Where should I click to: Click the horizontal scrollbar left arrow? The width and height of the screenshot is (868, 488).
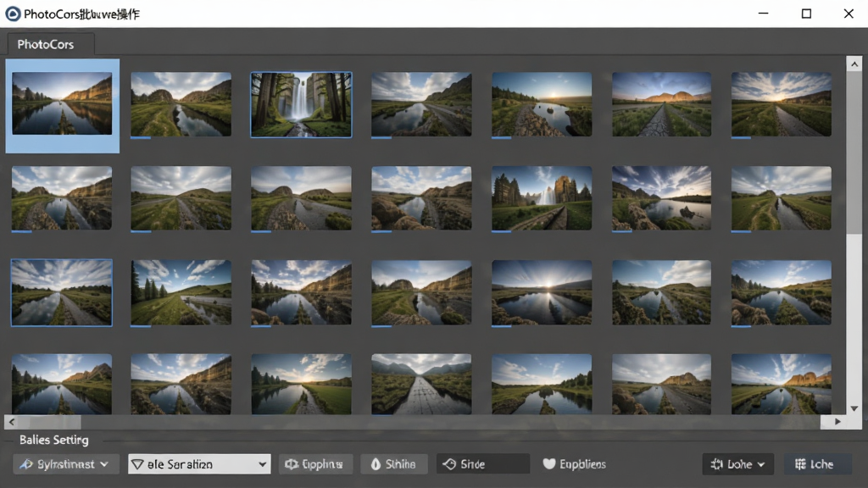tap(12, 422)
